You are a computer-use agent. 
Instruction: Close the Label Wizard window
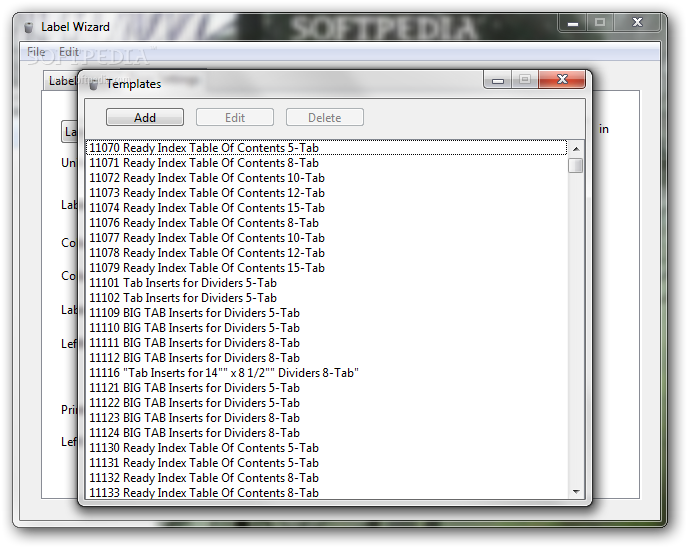637,23
